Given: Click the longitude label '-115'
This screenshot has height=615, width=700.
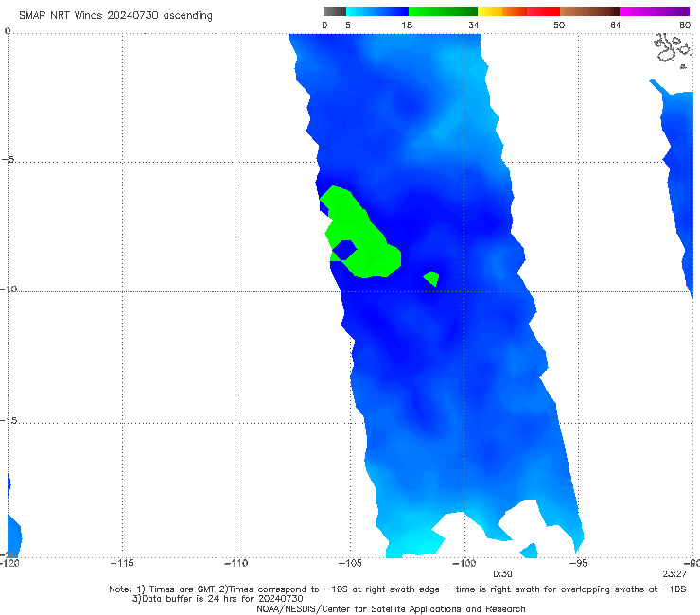Looking at the screenshot, I should (x=122, y=563).
